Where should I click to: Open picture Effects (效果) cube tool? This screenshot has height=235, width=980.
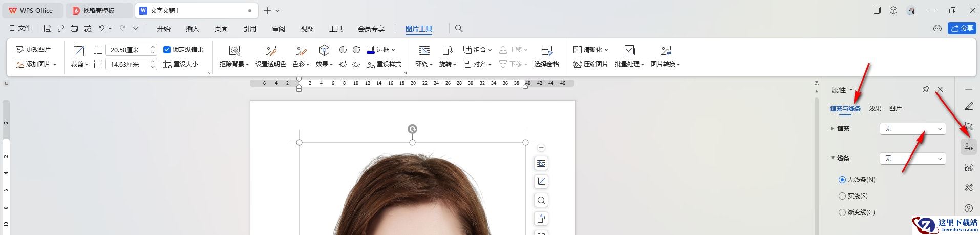324,56
